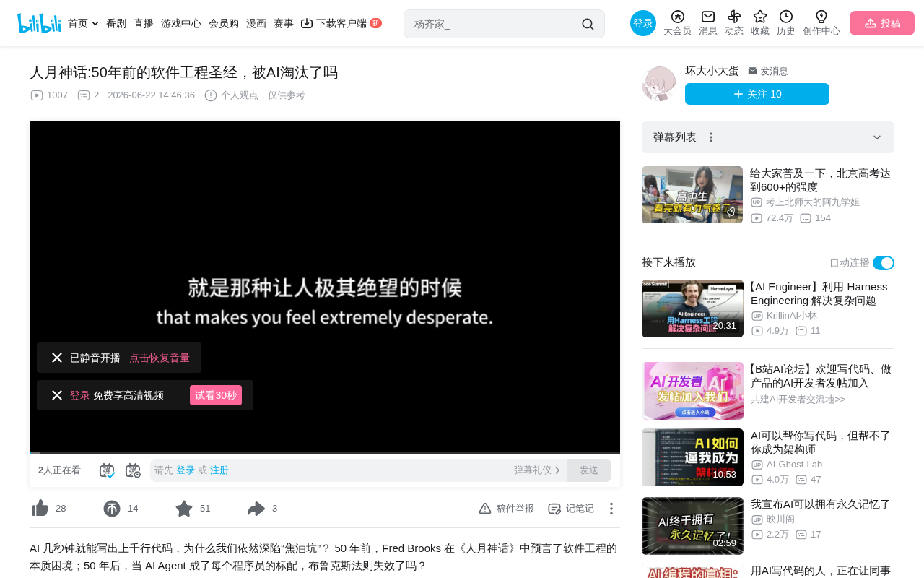Screen dimensions: 924x578
Task: Click the play-count icon beside 1007
Action: pyautogui.click(x=37, y=95)
